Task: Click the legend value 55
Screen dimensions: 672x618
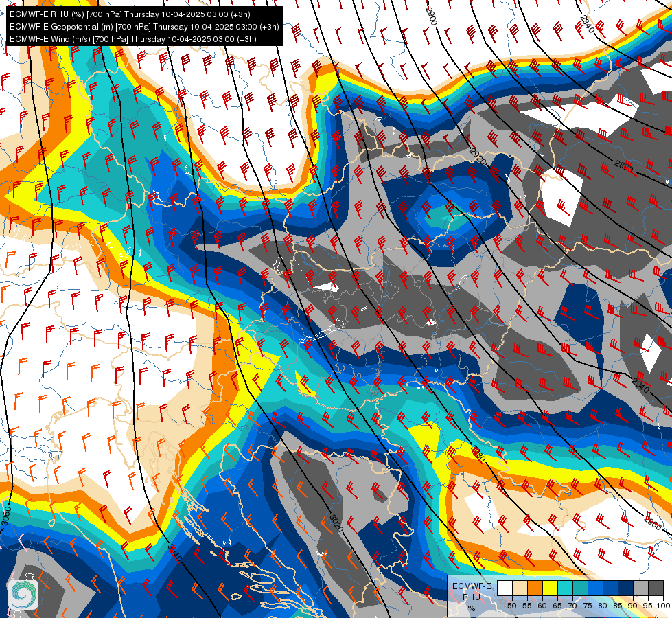Action: click(527, 606)
